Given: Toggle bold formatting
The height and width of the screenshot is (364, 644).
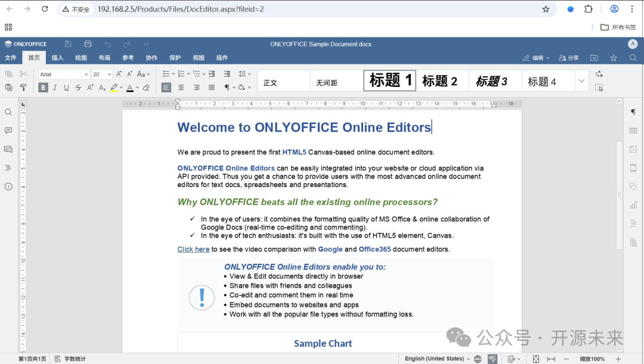Looking at the screenshot, I should [42, 86].
